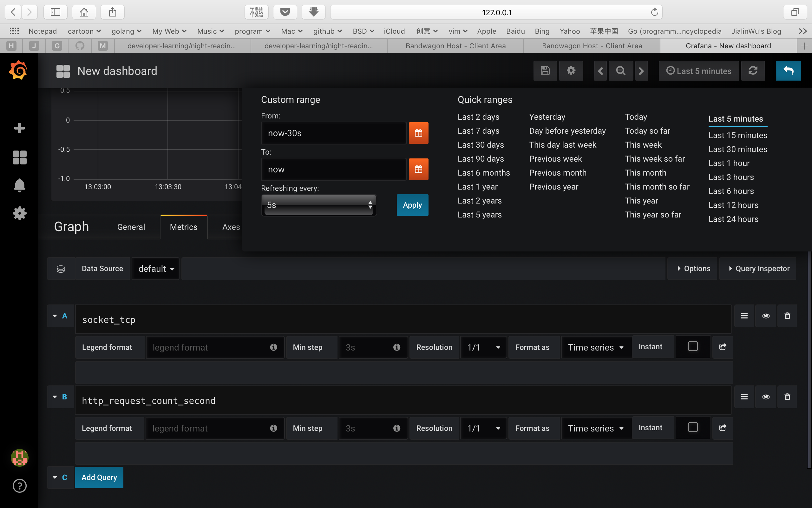The image size is (812, 508).
Task: Click query A socket_tcp expression field
Action: (x=403, y=319)
